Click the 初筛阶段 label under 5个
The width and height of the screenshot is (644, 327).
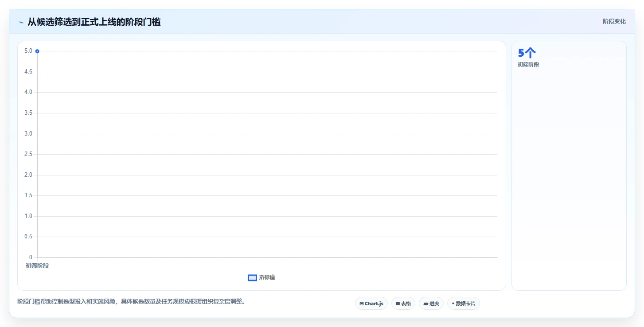click(528, 65)
